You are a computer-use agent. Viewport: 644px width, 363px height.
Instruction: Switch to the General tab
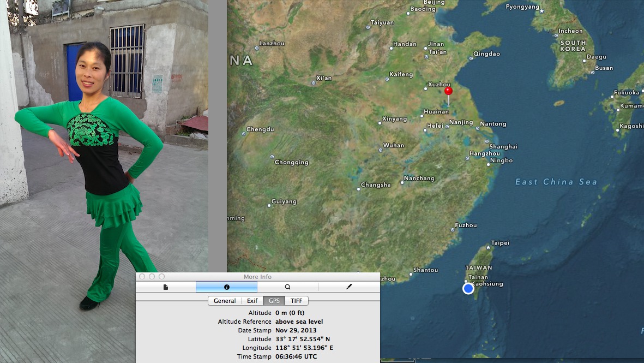(225, 301)
